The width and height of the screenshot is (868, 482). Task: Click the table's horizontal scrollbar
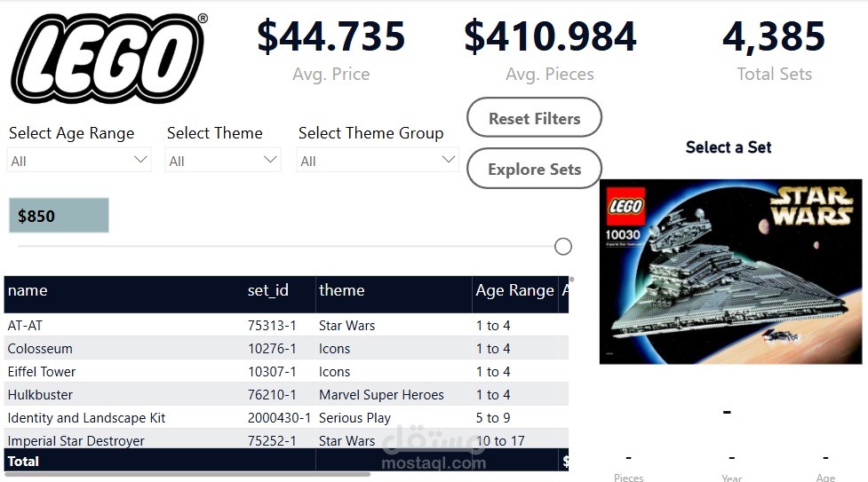click(x=187, y=474)
